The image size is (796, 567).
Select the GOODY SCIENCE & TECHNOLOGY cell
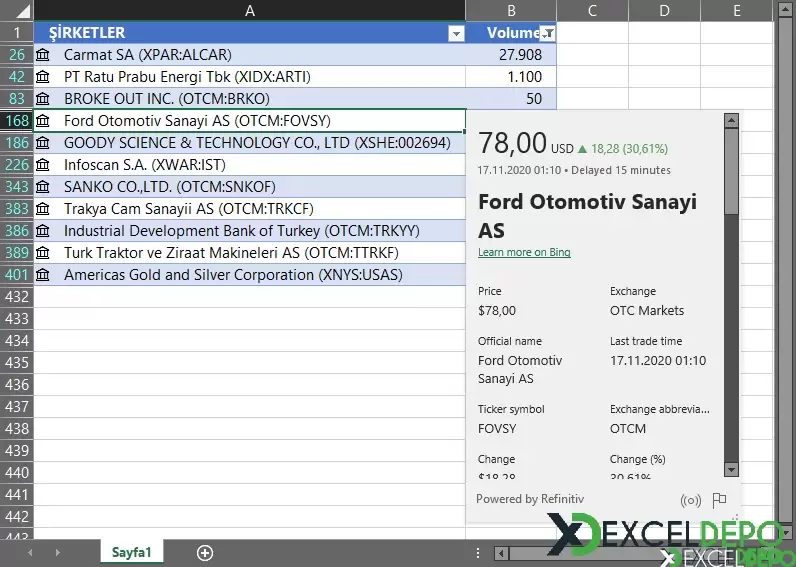[249, 143]
